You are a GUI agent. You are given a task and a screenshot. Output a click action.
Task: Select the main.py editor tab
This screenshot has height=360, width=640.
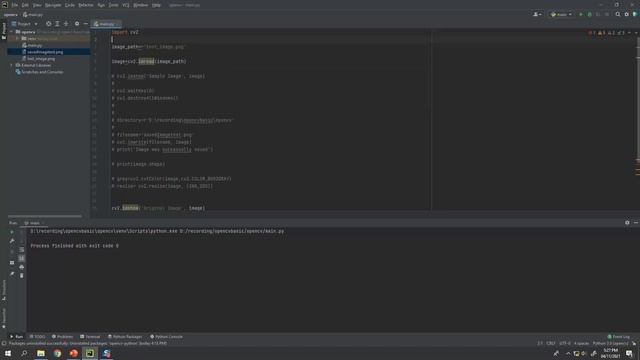click(x=105, y=24)
